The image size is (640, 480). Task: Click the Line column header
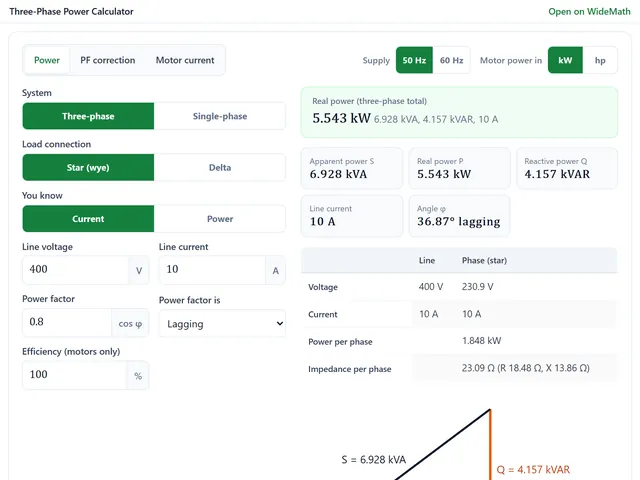pos(427,260)
